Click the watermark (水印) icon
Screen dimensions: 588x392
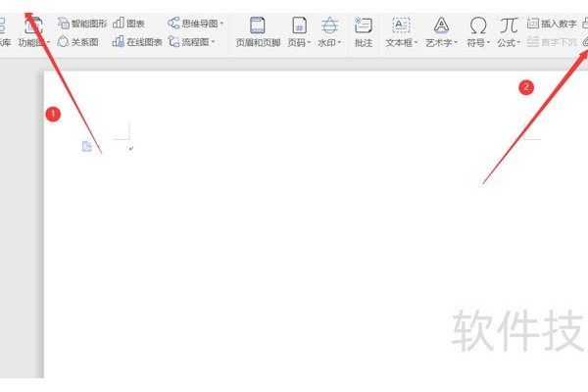coord(329,25)
